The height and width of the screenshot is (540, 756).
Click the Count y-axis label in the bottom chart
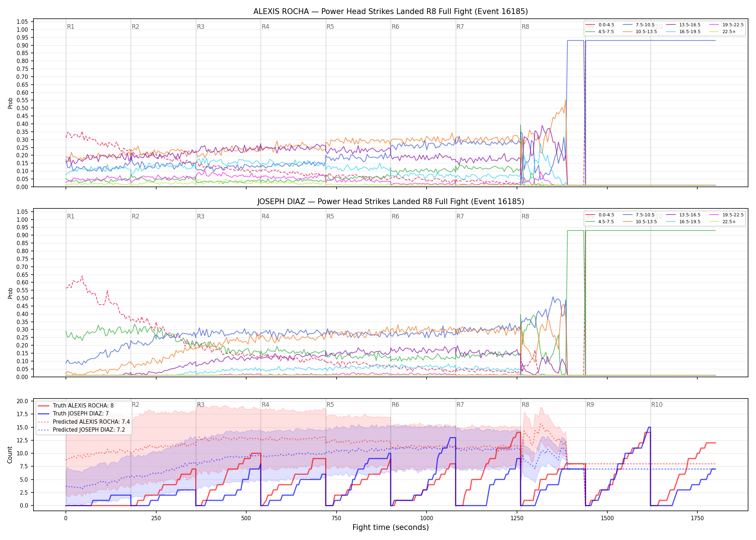click(x=10, y=455)
